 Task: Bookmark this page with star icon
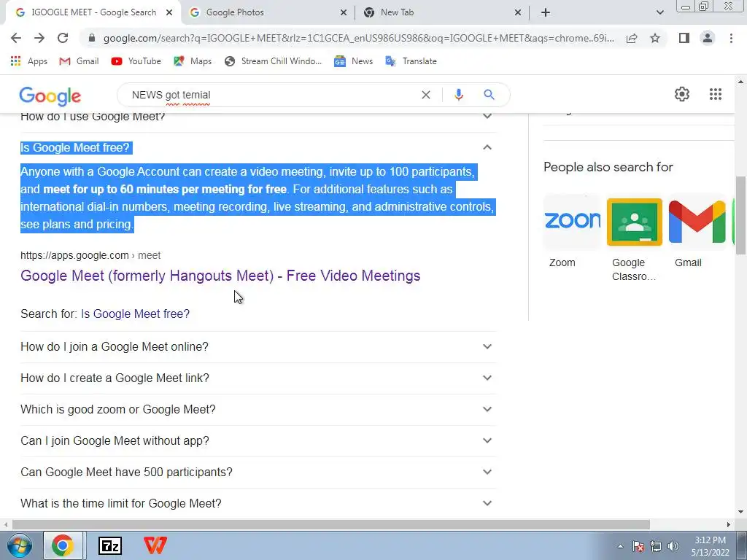point(655,38)
